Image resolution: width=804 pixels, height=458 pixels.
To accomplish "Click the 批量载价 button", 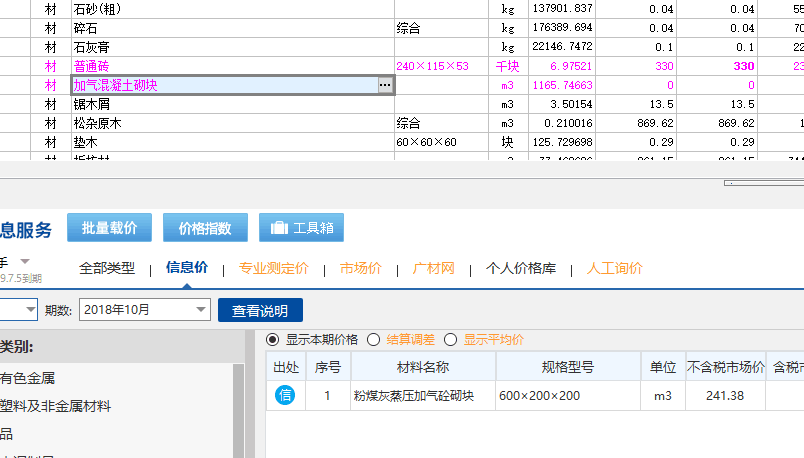I will [109, 227].
